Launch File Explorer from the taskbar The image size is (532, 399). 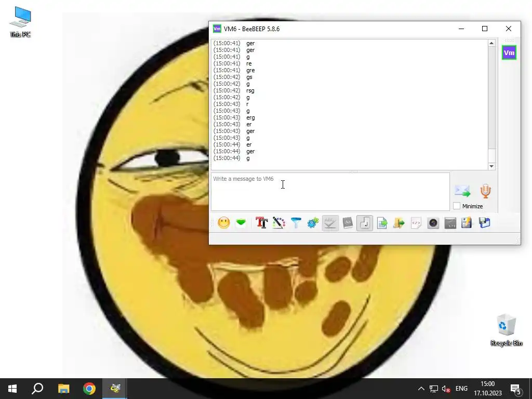(63, 389)
